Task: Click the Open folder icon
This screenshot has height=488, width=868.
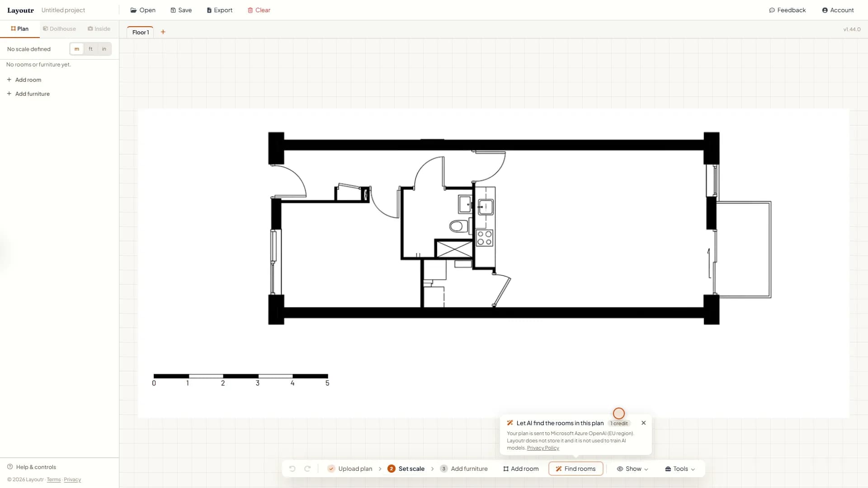Action: pyautogui.click(x=133, y=10)
